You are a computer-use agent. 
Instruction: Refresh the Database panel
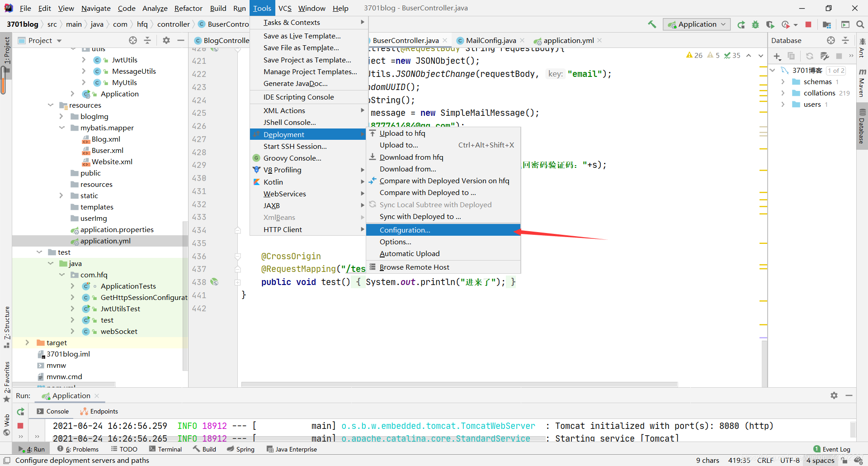pyautogui.click(x=810, y=56)
